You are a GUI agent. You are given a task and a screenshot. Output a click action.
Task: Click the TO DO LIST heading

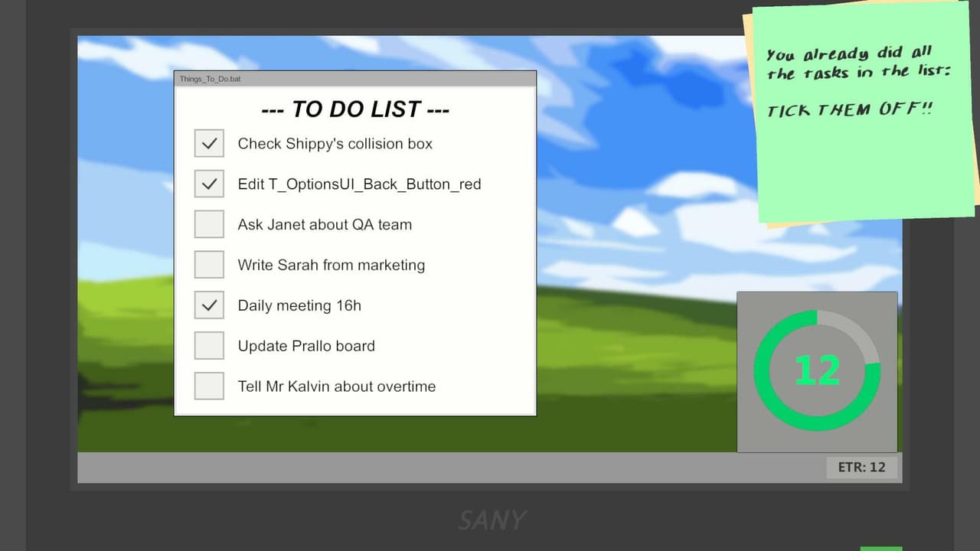(x=355, y=109)
